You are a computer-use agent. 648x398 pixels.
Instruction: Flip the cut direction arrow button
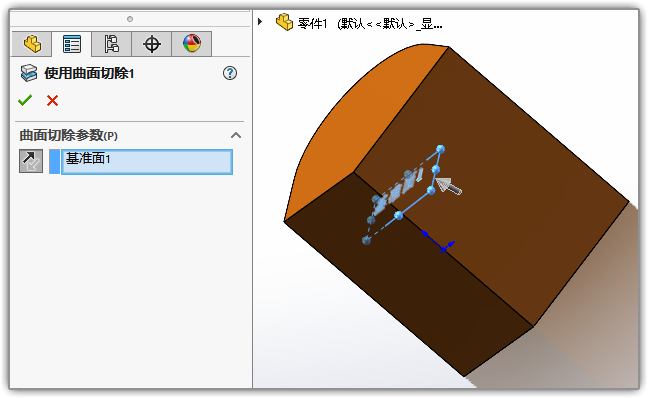point(31,161)
